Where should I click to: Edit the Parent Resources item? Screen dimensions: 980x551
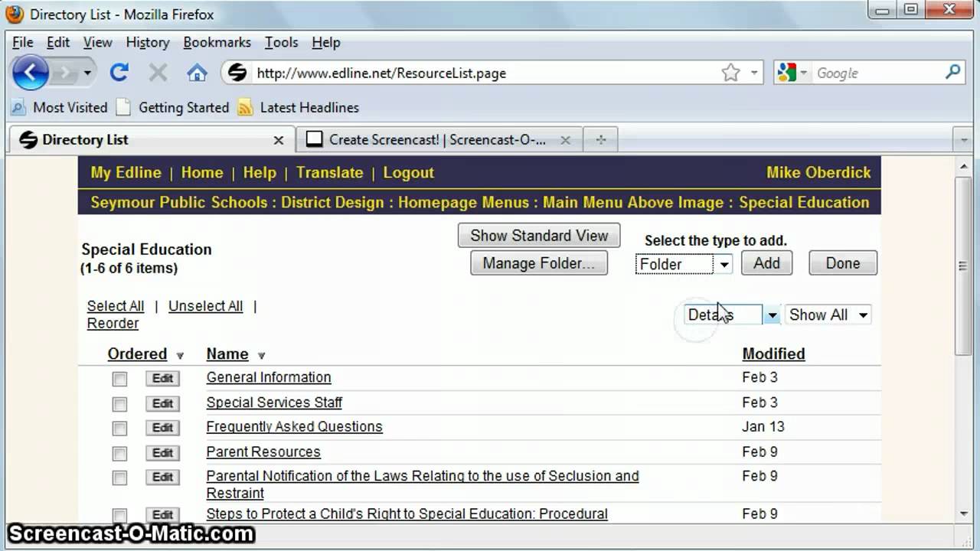162,453
